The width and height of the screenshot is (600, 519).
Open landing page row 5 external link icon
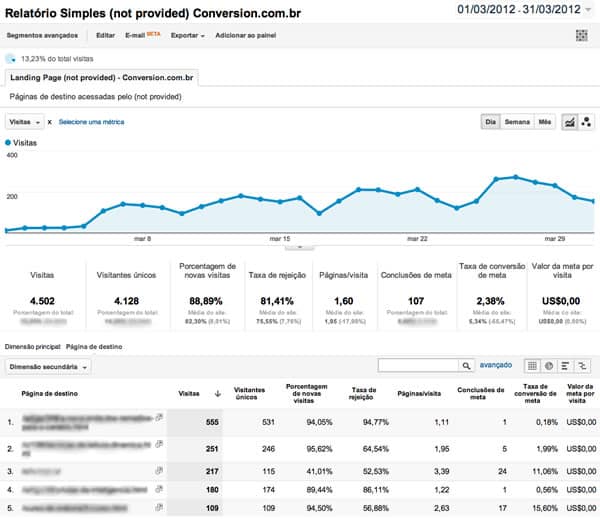(x=159, y=508)
